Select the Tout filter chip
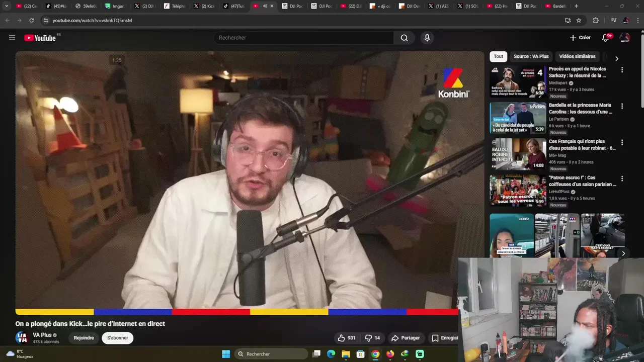This screenshot has width=644, height=362. [498, 56]
